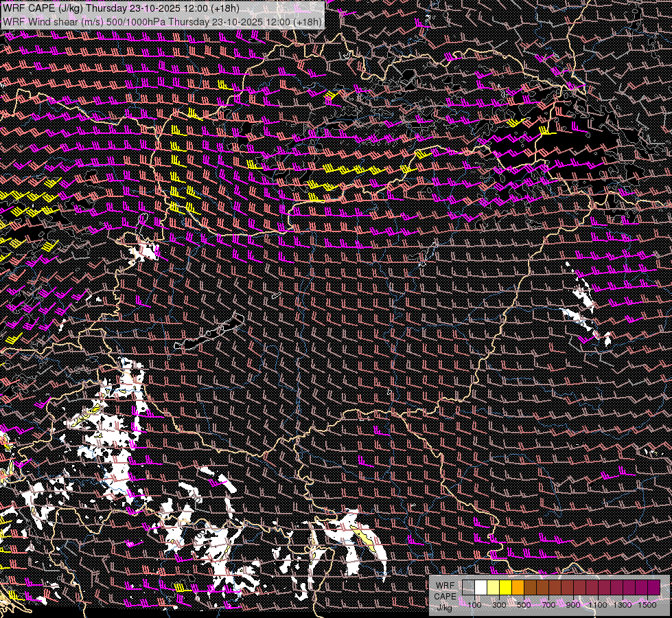Click the 700 legend label
Image resolution: width=672 pixels, height=618 pixels.
[x=548, y=605]
